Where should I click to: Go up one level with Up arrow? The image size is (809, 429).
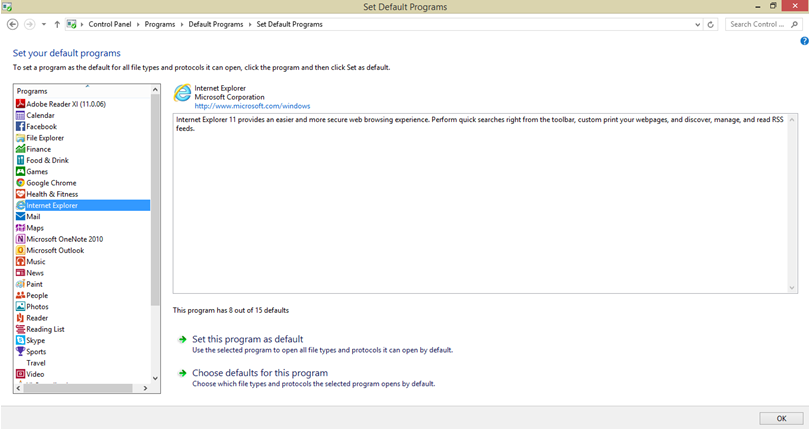57,24
